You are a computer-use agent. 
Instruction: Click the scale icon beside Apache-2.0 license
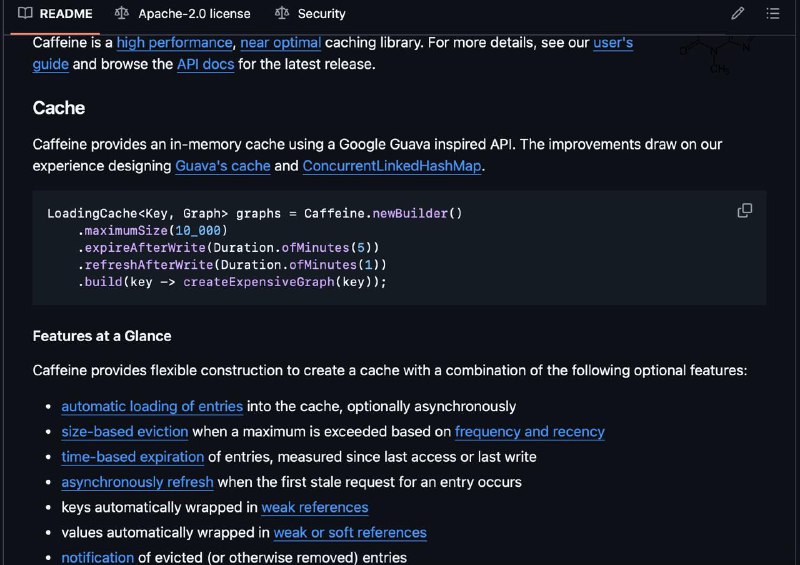(121, 13)
